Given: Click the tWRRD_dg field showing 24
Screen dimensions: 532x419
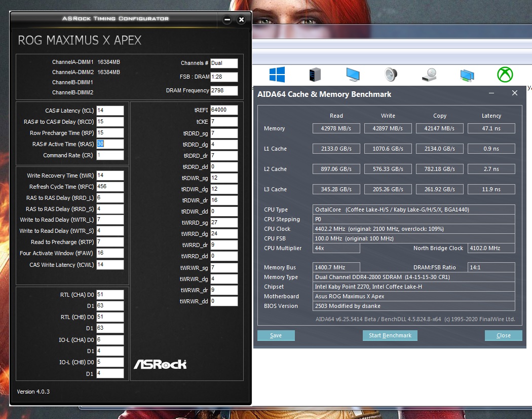Looking at the screenshot, I should click(224, 234).
